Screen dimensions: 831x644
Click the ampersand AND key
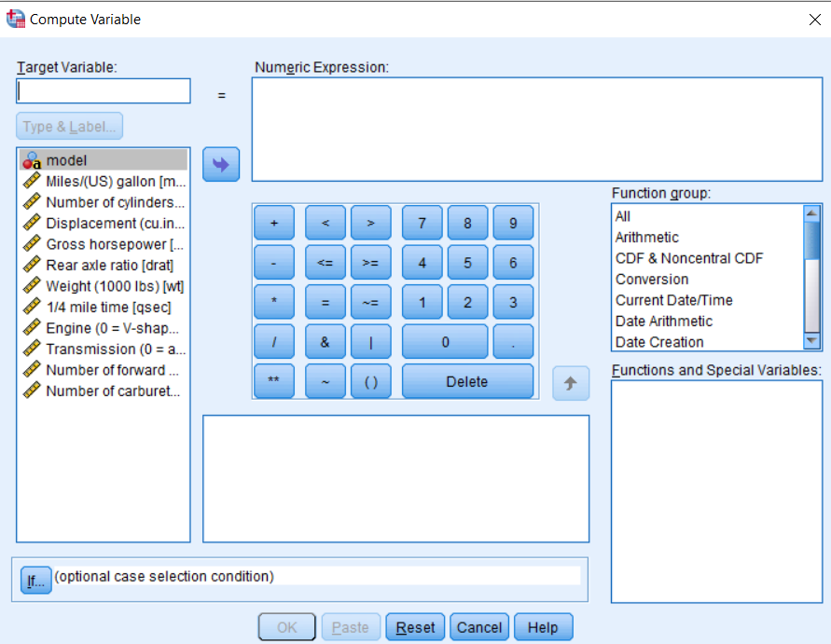coord(325,342)
